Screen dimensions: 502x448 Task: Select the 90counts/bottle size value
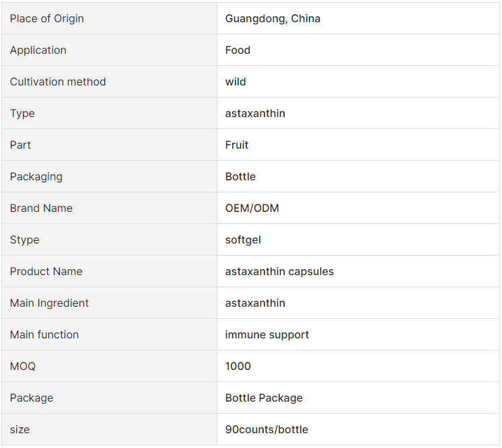266,429
